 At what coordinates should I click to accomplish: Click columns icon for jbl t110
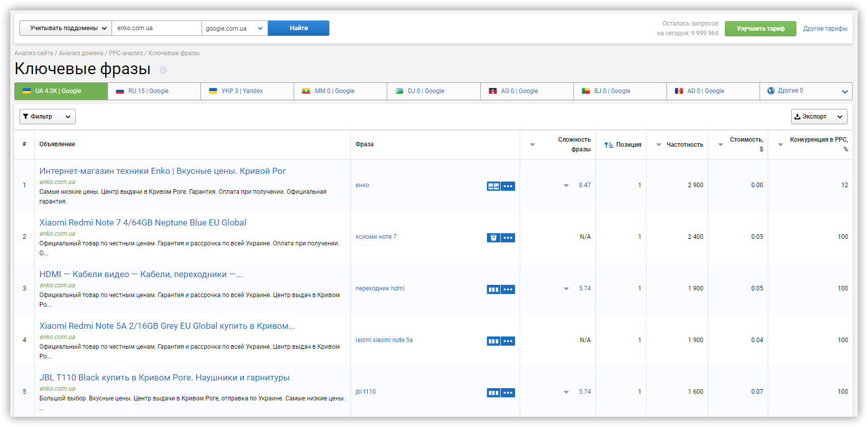tap(493, 393)
